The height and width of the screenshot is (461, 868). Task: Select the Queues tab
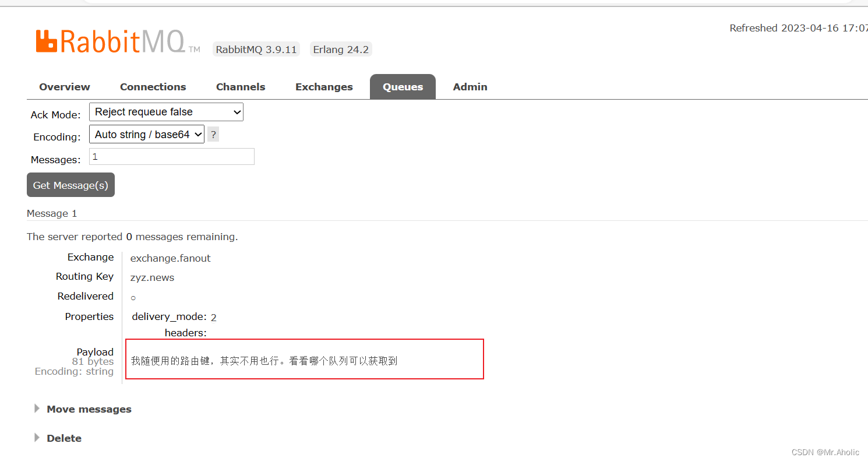[x=403, y=87]
